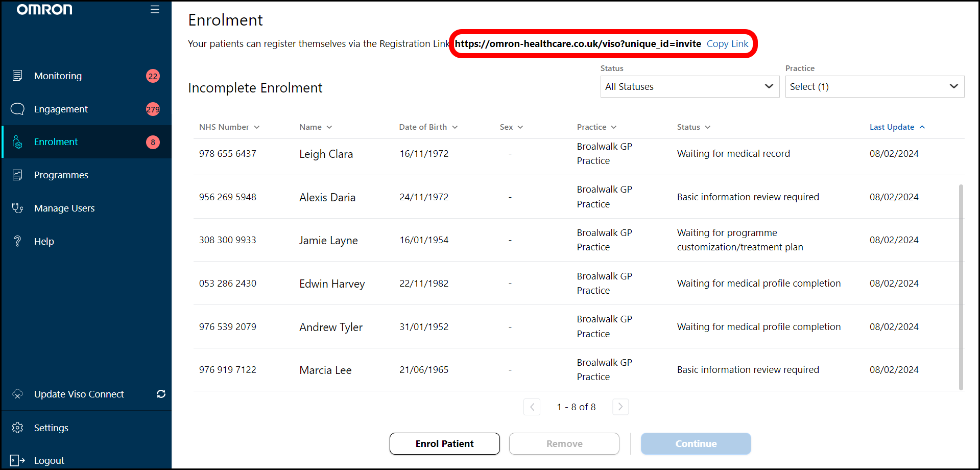The width and height of the screenshot is (980, 470).
Task: Click the table's vertical scrollbar
Action: [961, 286]
